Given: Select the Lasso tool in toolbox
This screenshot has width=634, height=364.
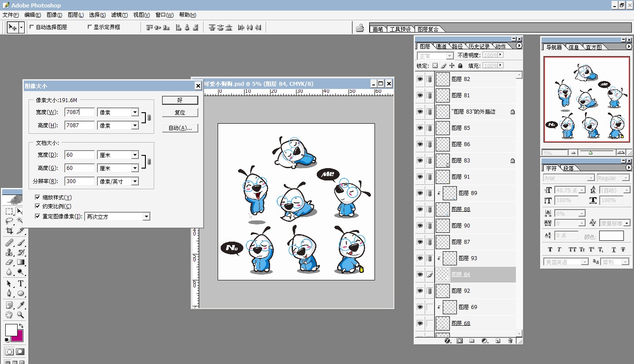Looking at the screenshot, I should pos(9,221).
